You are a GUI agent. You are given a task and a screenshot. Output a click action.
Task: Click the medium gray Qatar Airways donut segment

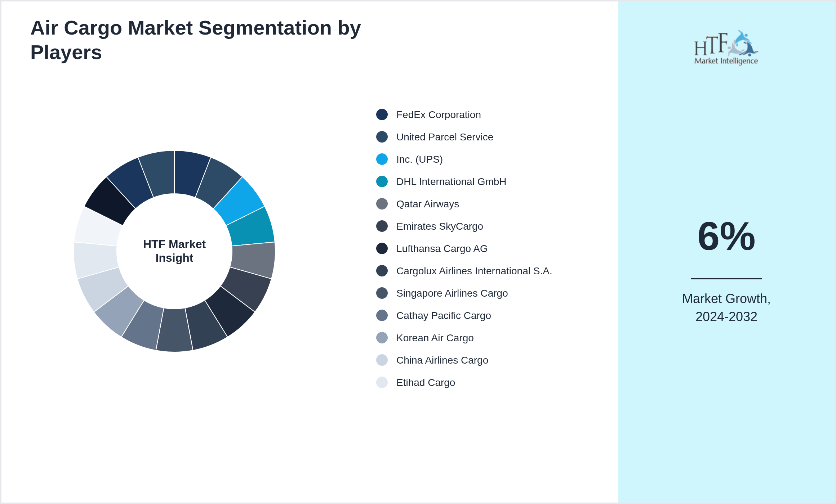coord(253,259)
